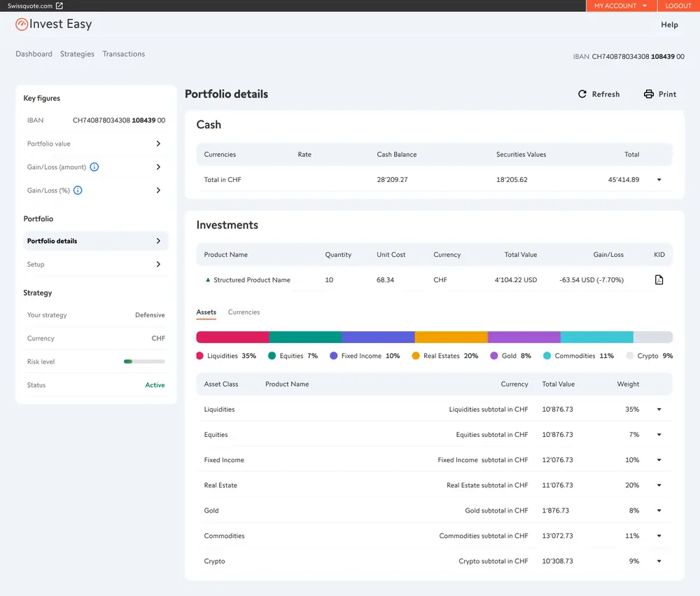Open the Strategies navigation item

[x=77, y=54]
